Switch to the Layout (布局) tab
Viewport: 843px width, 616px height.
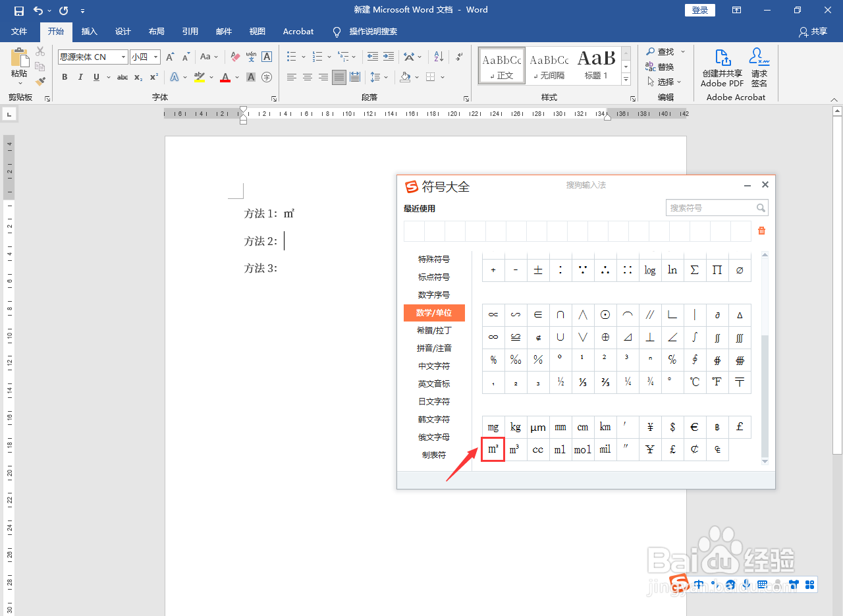click(x=157, y=32)
